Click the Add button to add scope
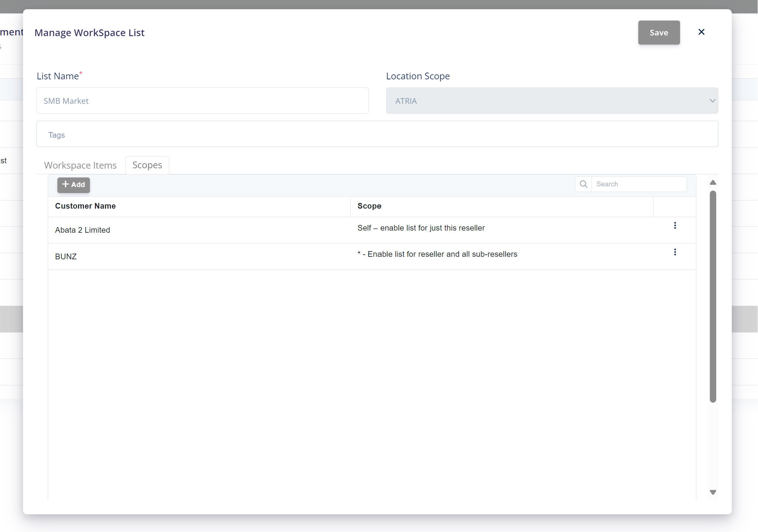758x532 pixels. pos(73,185)
